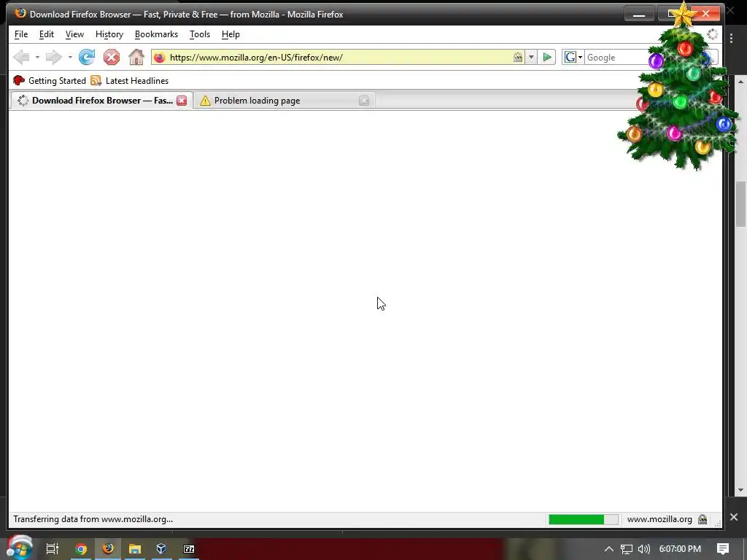The width and height of the screenshot is (747, 560).
Task: Open VirtualBox from the taskbar
Action: click(161, 549)
